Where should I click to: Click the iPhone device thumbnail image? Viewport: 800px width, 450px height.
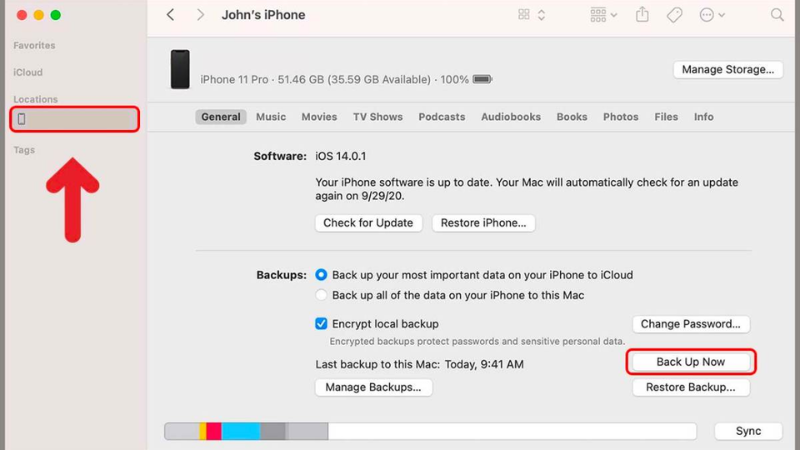tap(180, 69)
